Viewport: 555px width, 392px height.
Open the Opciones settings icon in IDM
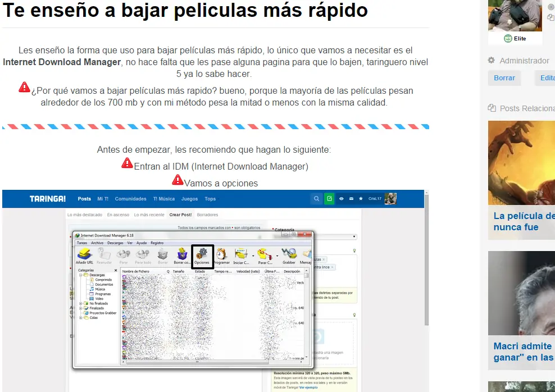(201, 254)
